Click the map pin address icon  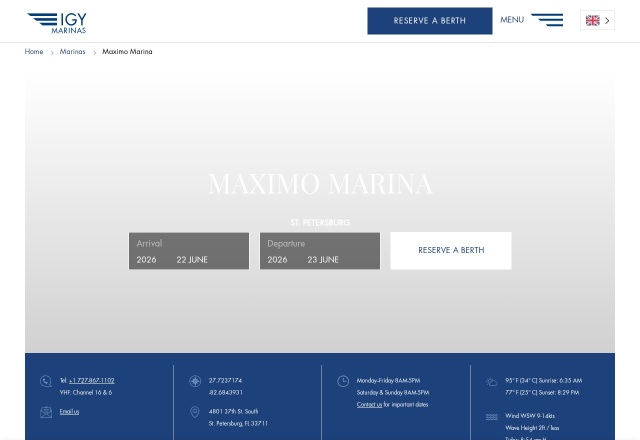(195, 412)
